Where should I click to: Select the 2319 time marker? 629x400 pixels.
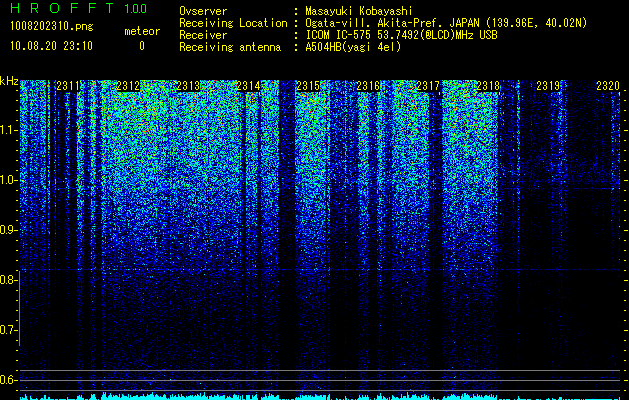[x=548, y=86]
